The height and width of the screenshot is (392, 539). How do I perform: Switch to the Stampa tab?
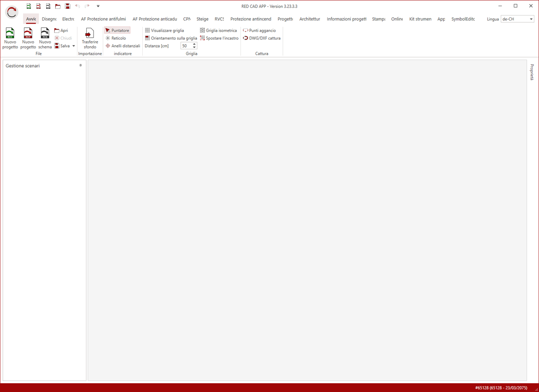(x=379, y=19)
